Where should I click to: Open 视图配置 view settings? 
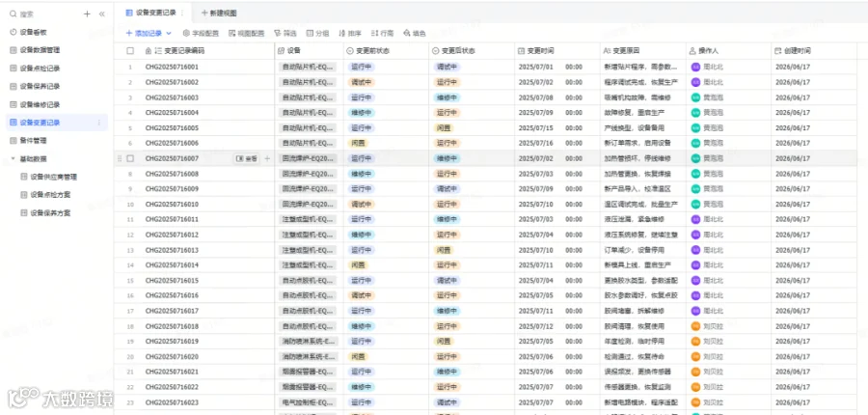click(x=246, y=33)
